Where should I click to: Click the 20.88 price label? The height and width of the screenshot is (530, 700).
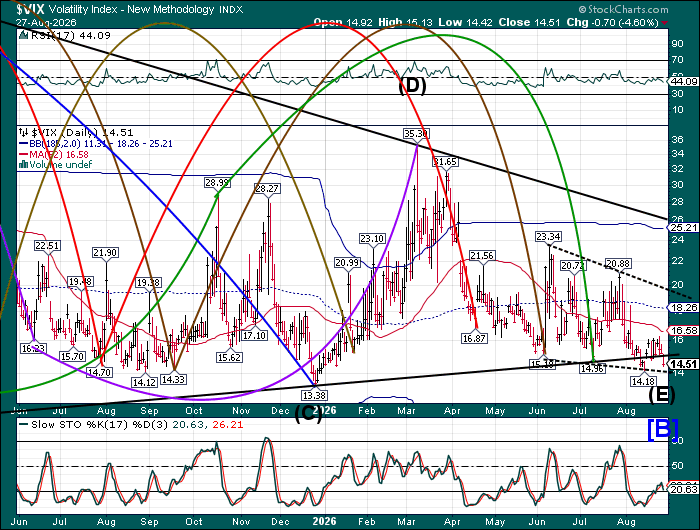point(618,263)
